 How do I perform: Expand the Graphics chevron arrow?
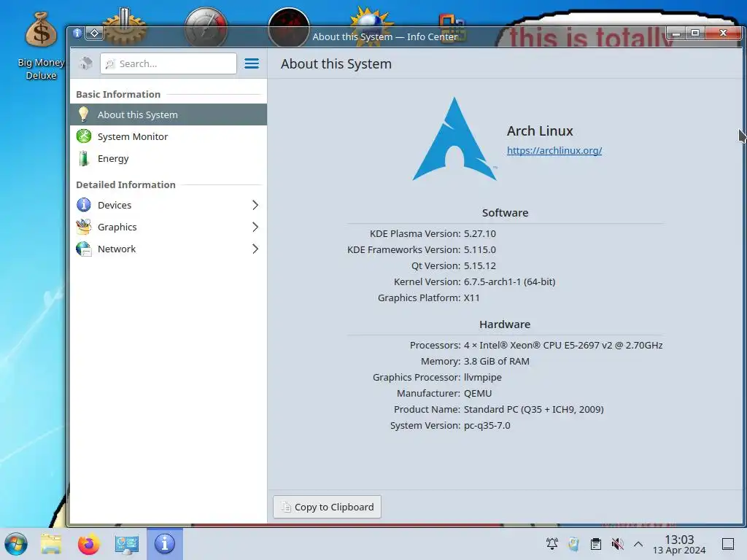(255, 227)
